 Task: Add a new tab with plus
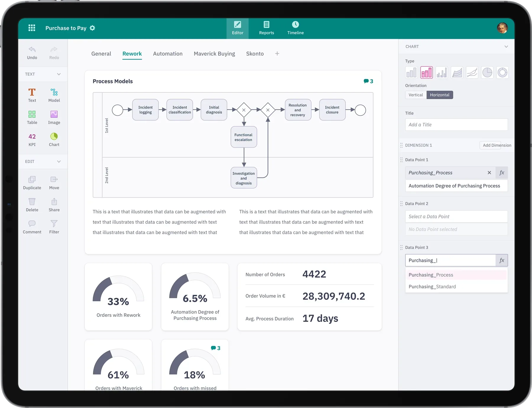click(x=277, y=54)
